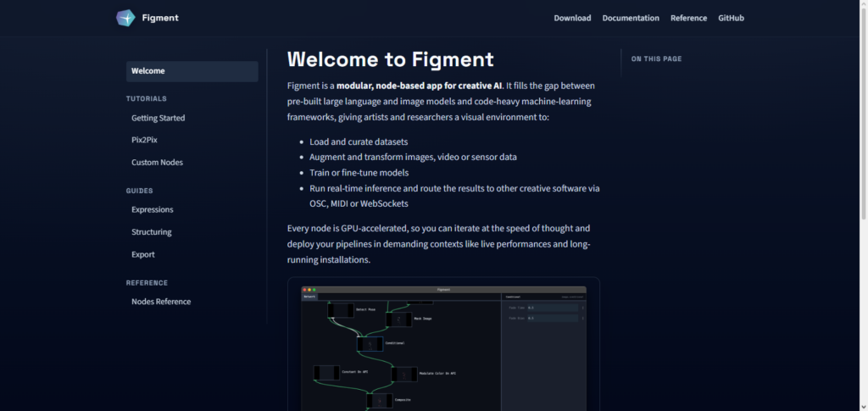Click the scrollbar up arrow
This screenshot has width=868, height=411.
click(x=864, y=4)
